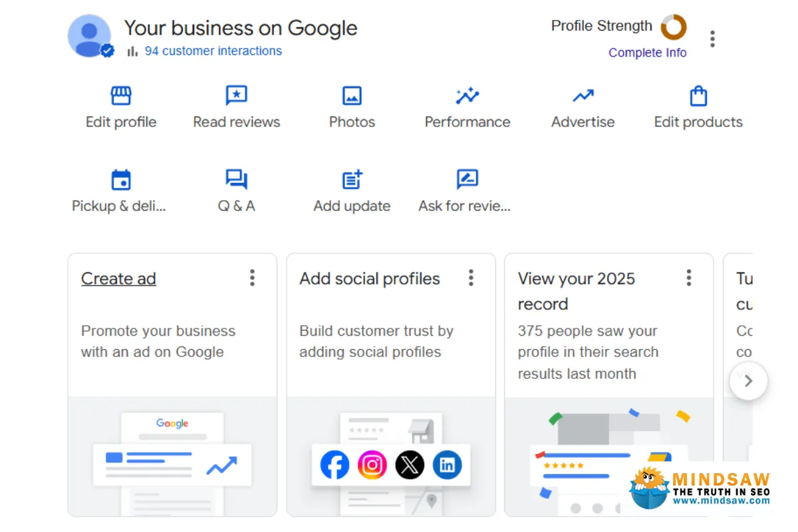Screen dimensions: 798x532
Task: Click the Create ad card title
Action: (118, 279)
